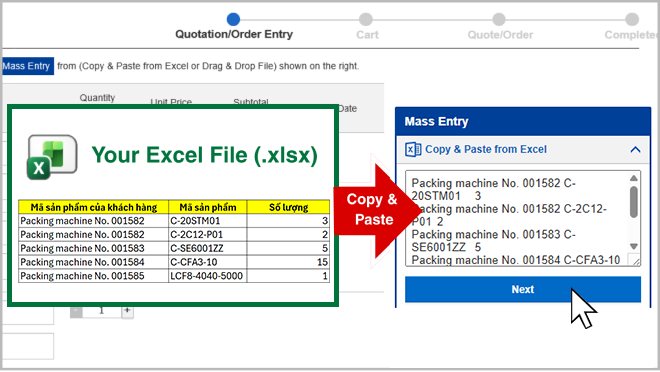Select the Cart step indicator
Image resolution: width=660 pixels, height=372 pixels.
[366, 19]
